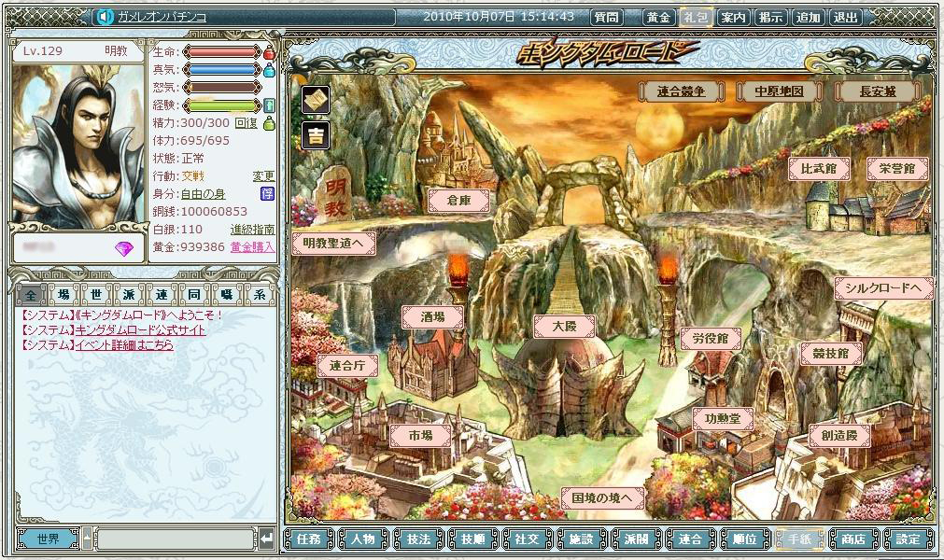Click the chat message input field
This screenshot has width=944, height=560.
176,539
